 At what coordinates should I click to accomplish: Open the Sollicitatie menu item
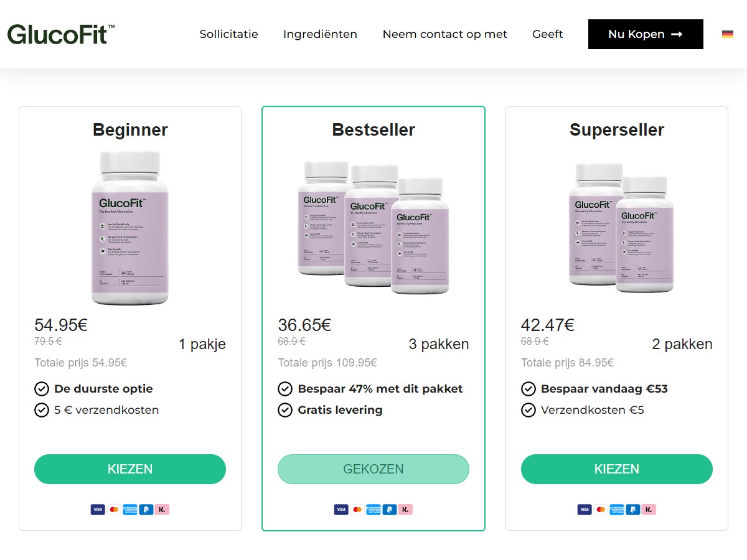(228, 34)
